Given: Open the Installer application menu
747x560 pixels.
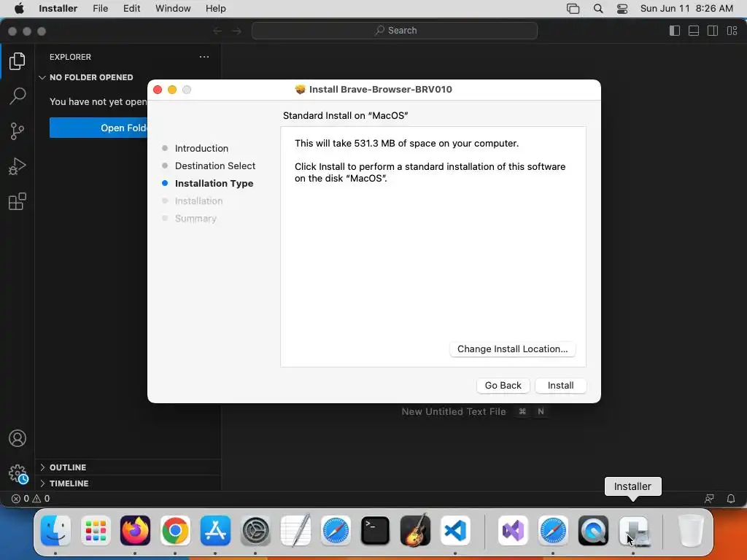Looking at the screenshot, I should pyautogui.click(x=58, y=9).
